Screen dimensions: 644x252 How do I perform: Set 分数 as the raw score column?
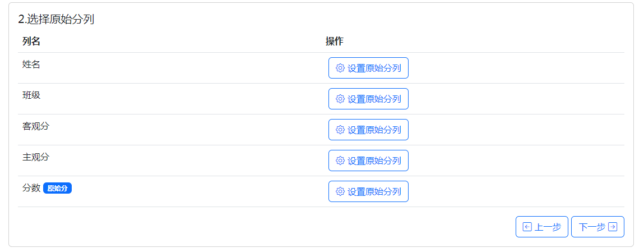coord(368,191)
